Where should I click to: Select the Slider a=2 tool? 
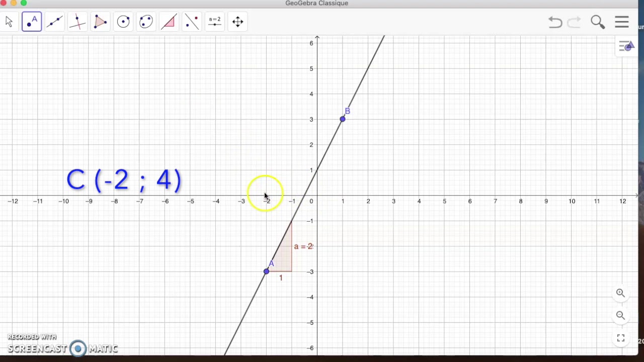point(215,22)
